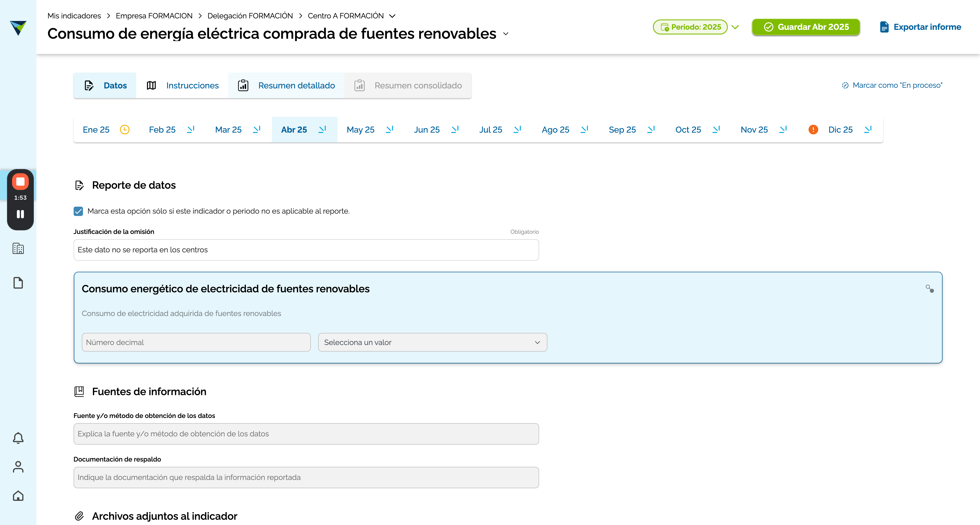Image resolution: width=980 pixels, height=525 pixels.
Task: Stop the screen recording
Action: (20, 181)
